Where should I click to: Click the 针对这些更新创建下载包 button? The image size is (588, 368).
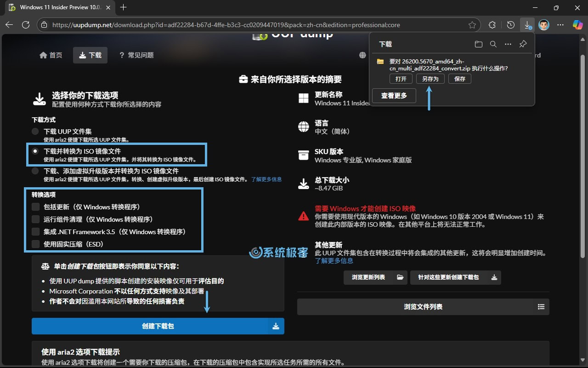click(455, 277)
